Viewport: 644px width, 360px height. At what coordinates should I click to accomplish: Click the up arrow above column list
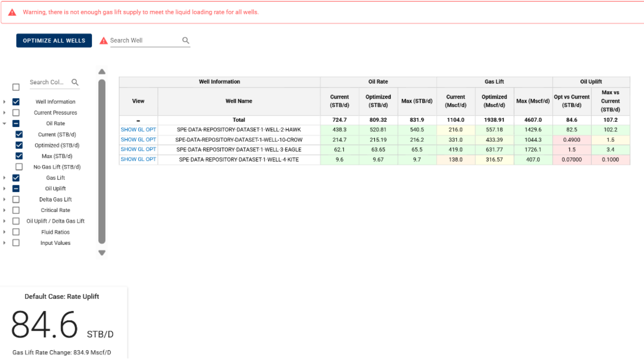click(x=102, y=72)
